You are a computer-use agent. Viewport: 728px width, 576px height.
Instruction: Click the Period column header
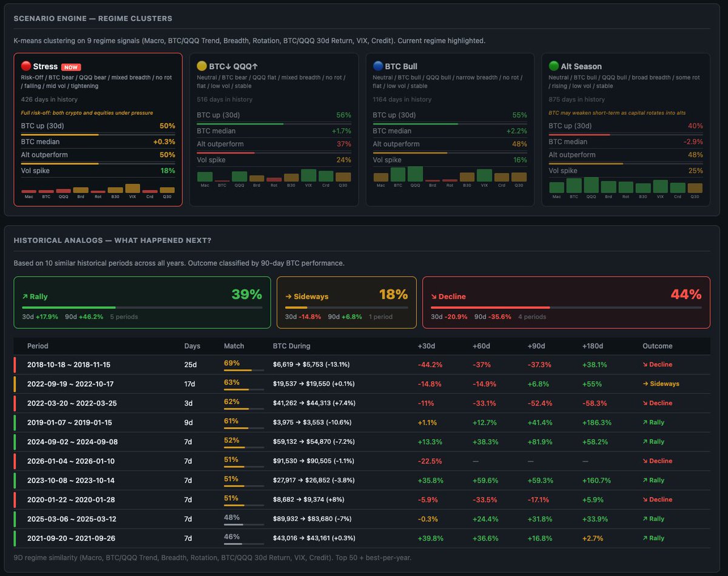coord(38,346)
